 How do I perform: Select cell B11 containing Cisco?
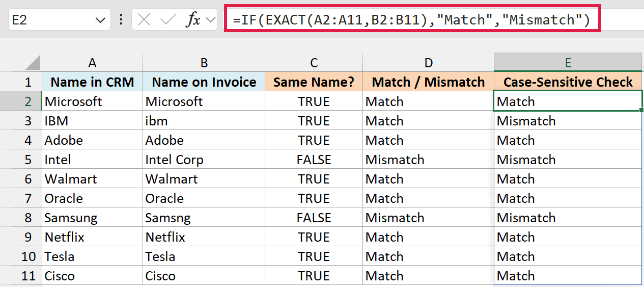[204, 276]
